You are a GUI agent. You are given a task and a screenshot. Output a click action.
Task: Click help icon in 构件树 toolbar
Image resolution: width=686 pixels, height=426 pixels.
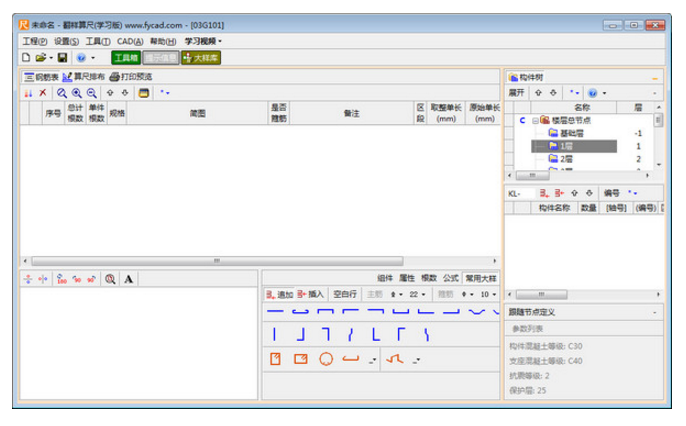tap(592, 93)
